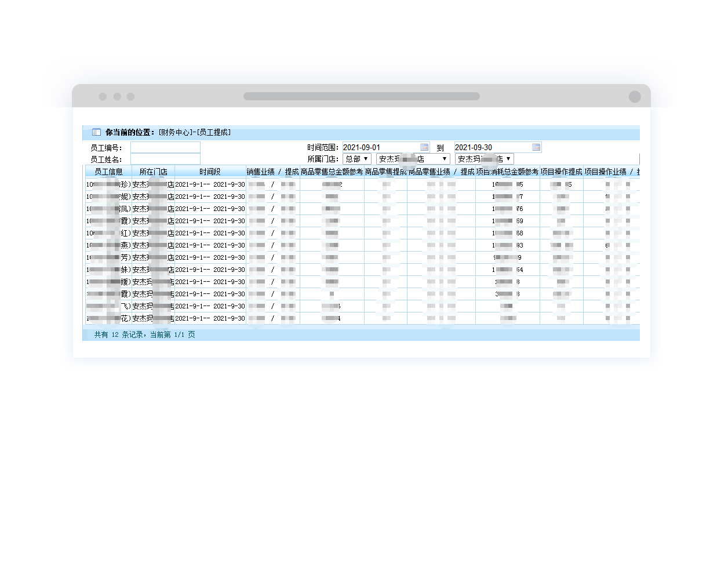Click the 员工姓名 label

click(105, 159)
